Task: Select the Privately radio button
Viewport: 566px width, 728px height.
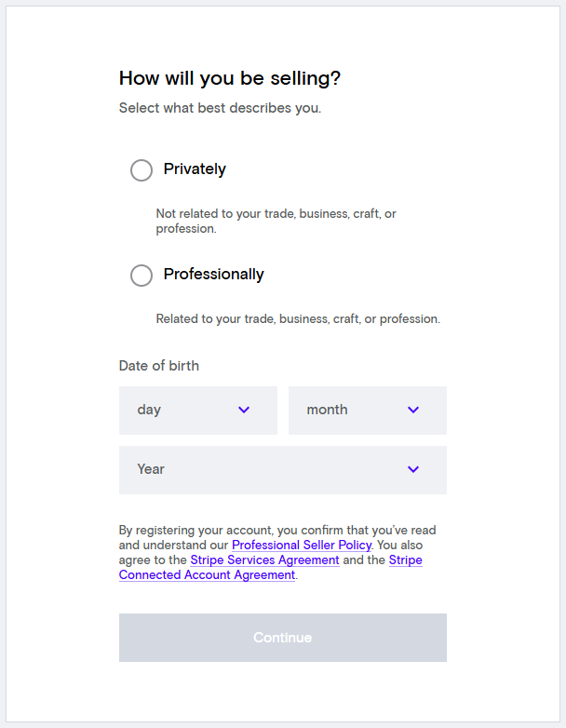Action: click(x=141, y=169)
